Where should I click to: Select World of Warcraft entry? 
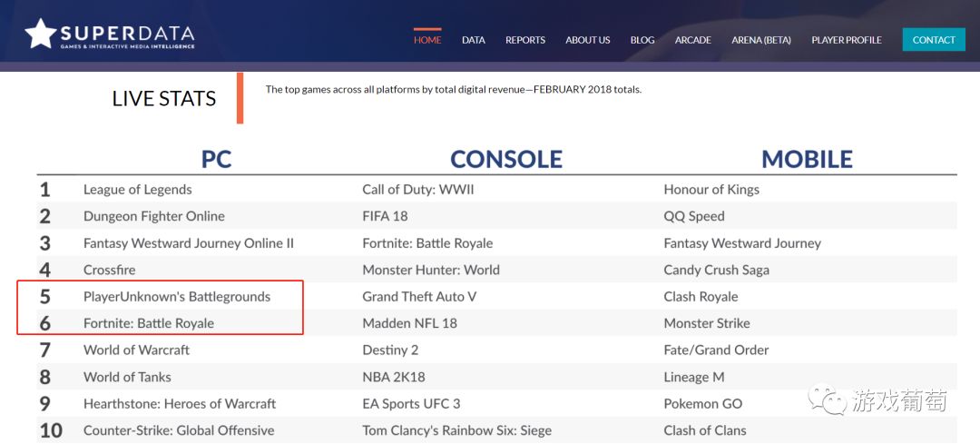pyautogui.click(x=136, y=350)
